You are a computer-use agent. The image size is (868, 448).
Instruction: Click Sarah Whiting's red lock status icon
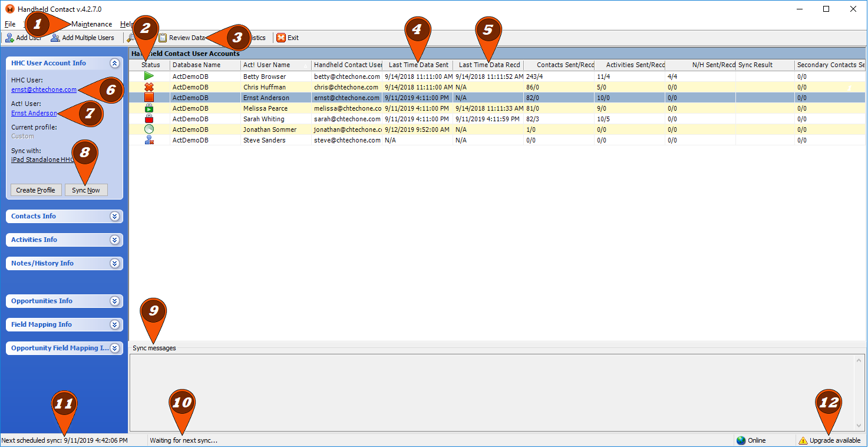149,118
